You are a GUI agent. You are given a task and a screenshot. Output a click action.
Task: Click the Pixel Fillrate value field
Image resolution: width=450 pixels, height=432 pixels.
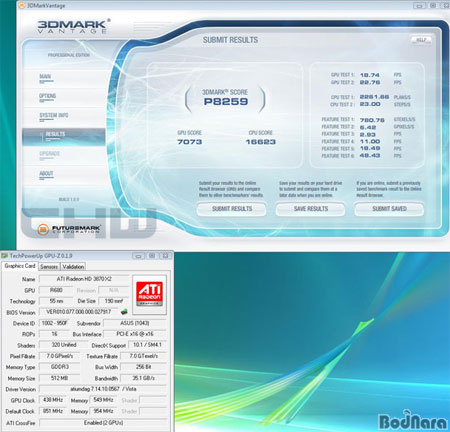point(59,356)
